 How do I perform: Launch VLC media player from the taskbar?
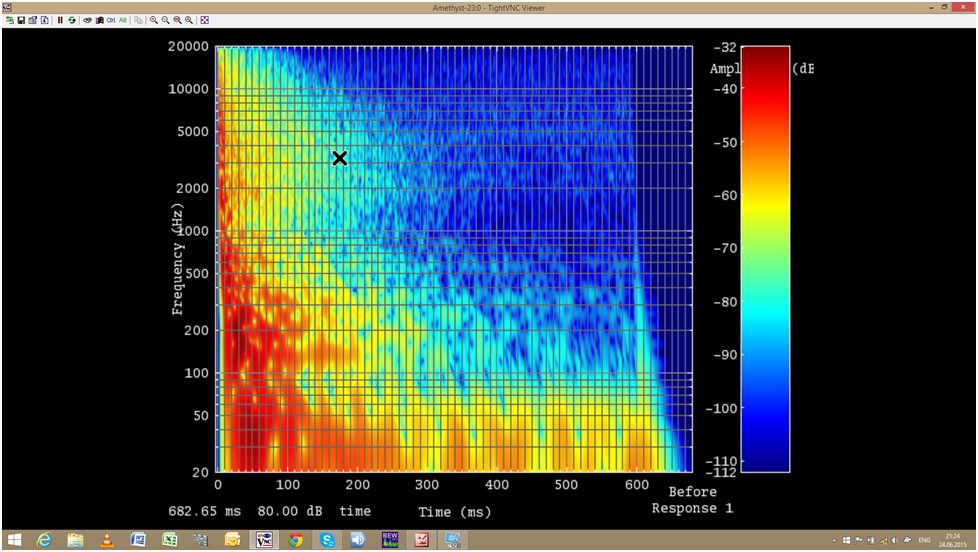click(x=106, y=540)
